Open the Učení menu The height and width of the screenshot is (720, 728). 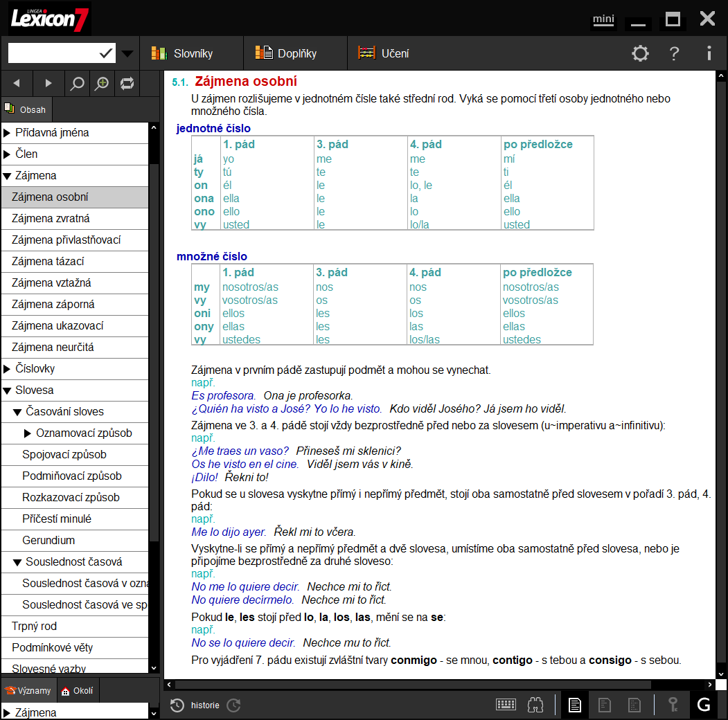tap(383, 53)
